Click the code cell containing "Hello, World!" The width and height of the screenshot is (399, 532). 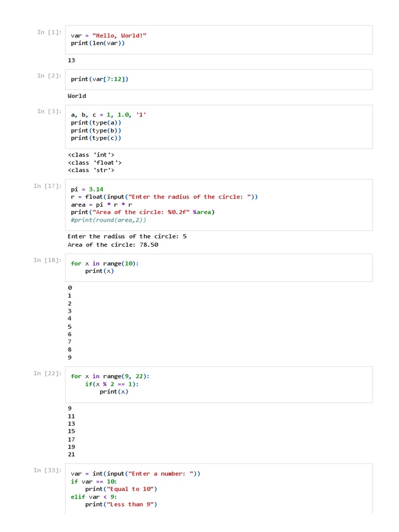point(218,39)
